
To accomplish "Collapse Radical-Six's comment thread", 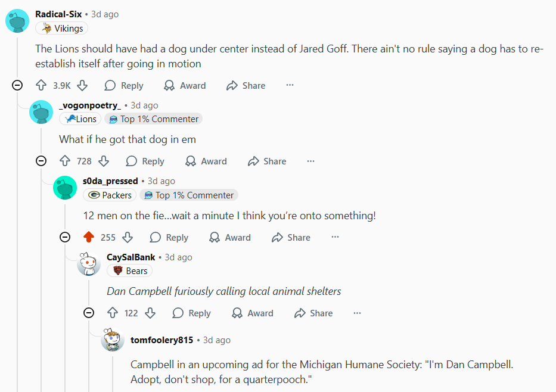I will click(x=17, y=85).
